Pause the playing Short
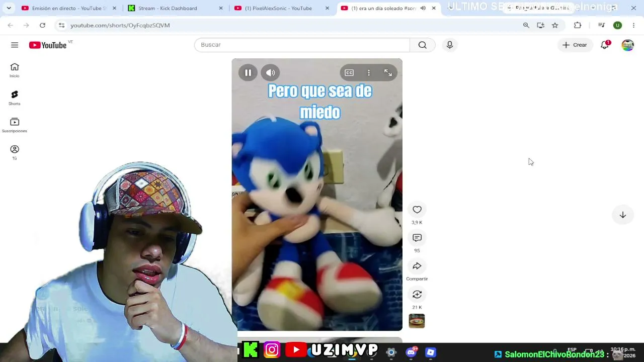 [248, 73]
